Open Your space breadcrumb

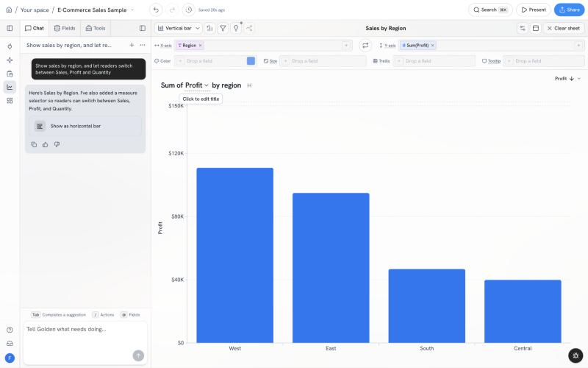click(35, 10)
